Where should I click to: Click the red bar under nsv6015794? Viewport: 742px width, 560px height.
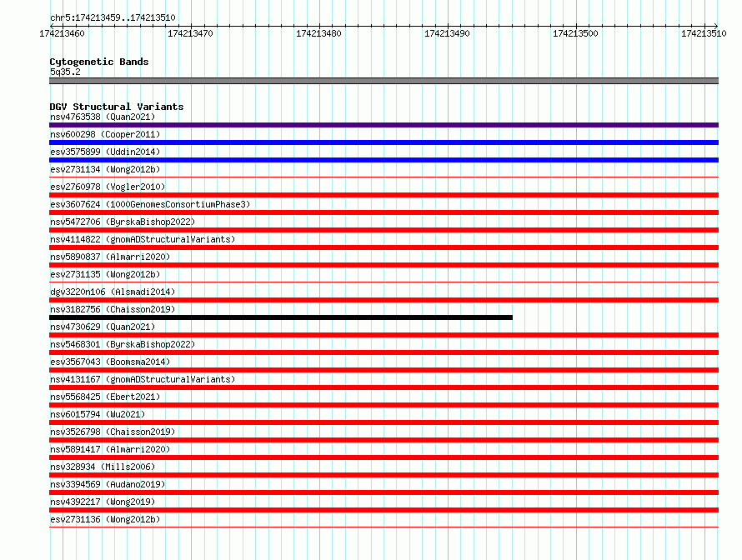384,422
